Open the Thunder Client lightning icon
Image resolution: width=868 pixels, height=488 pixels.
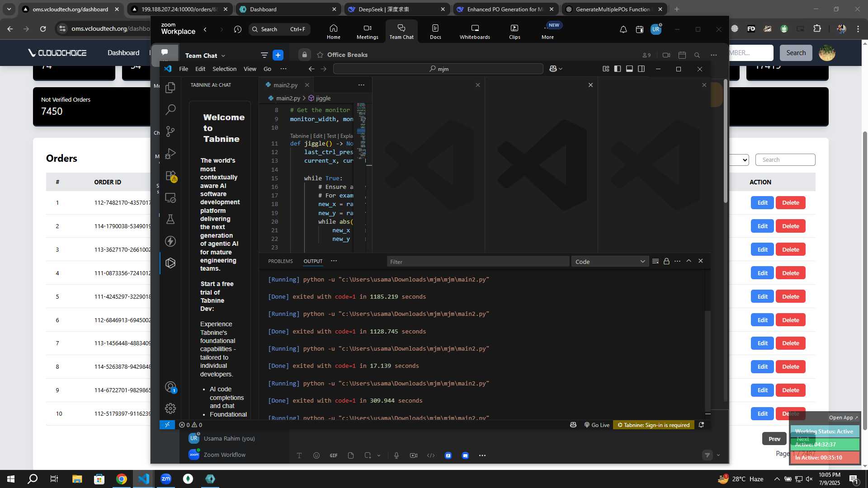(170, 241)
